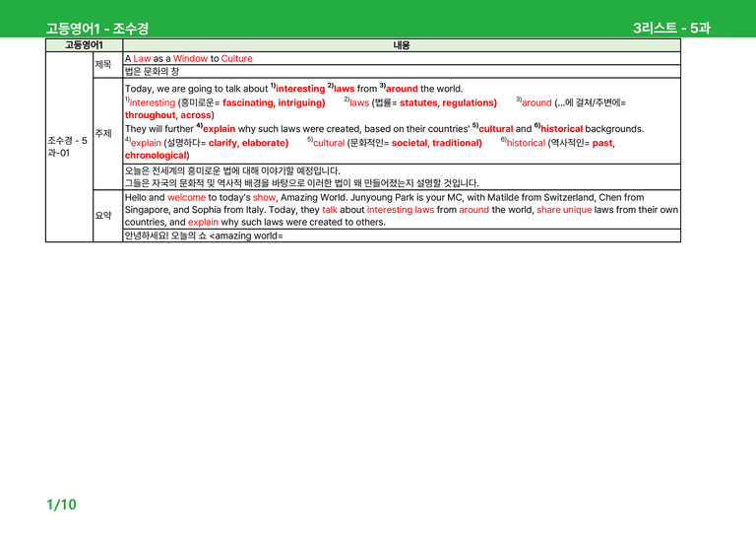Click synonyms fascinating, intriguing
Image resolution: width=756 pixels, height=535 pixels.
click(274, 102)
